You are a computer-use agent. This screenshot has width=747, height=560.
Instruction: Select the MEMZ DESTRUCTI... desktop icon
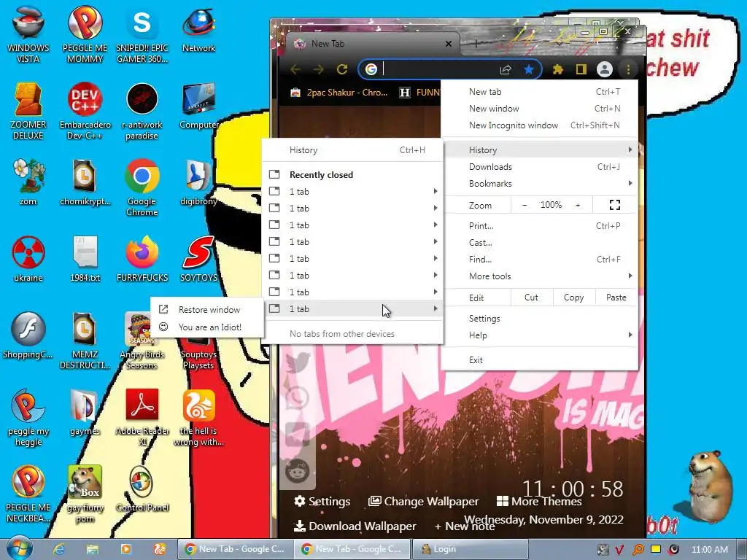pyautogui.click(x=85, y=340)
